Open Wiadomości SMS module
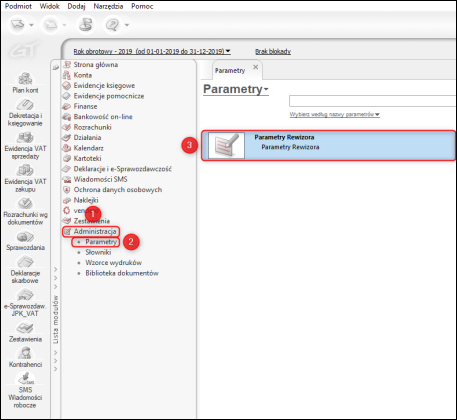 (x=101, y=179)
